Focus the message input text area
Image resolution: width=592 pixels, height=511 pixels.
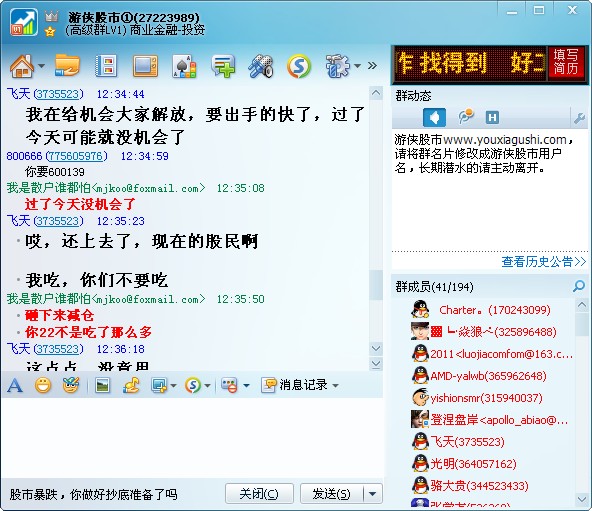(192, 438)
